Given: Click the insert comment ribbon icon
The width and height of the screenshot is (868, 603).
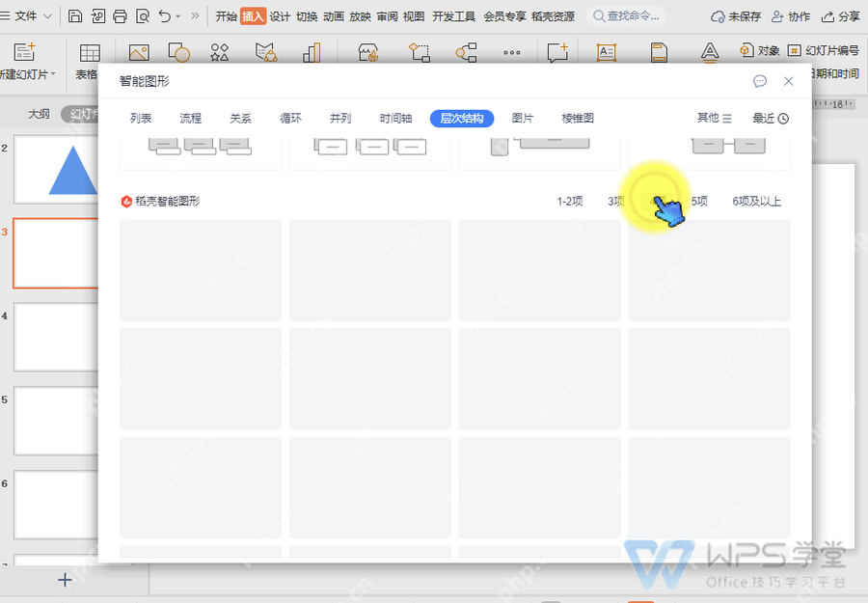Looking at the screenshot, I should pyautogui.click(x=557, y=53).
